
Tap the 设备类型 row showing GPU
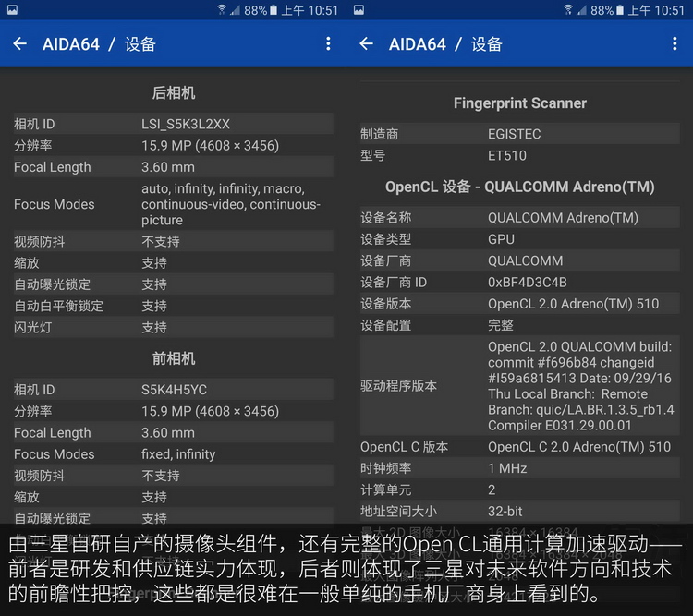click(519, 239)
